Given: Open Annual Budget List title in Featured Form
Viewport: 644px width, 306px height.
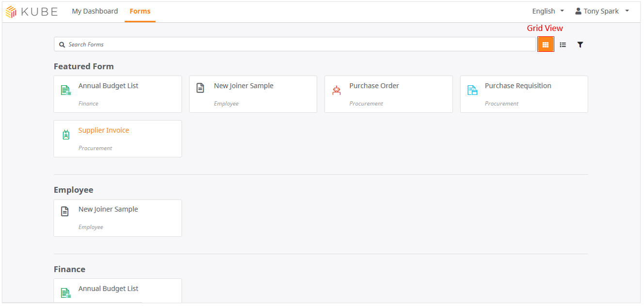Looking at the screenshot, I should [109, 86].
